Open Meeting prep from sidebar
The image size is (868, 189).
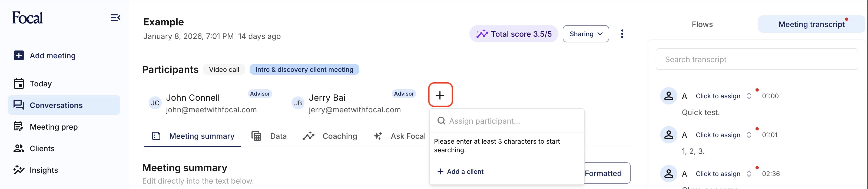(x=54, y=127)
